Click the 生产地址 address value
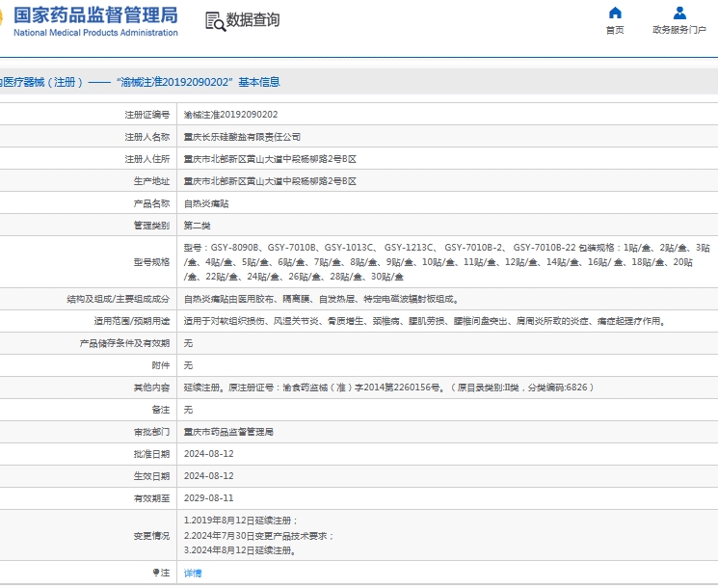 tap(270, 181)
